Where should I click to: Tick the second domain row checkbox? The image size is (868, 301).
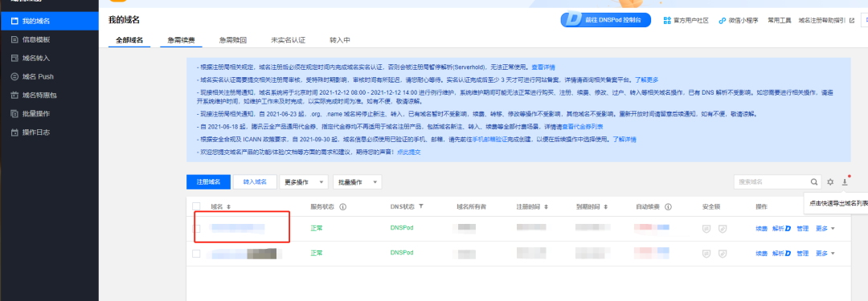196,254
